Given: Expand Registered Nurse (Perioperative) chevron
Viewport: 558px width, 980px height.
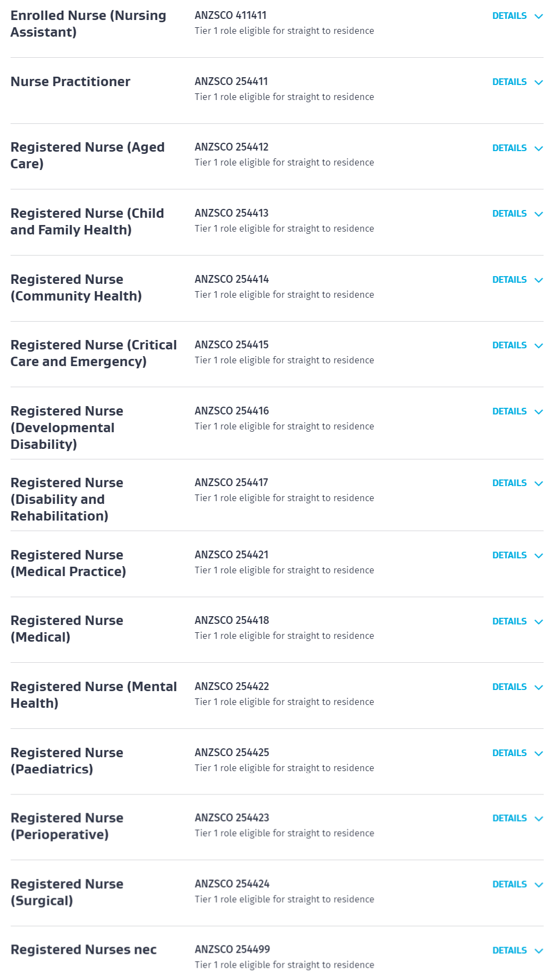Looking at the screenshot, I should [538, 818].
